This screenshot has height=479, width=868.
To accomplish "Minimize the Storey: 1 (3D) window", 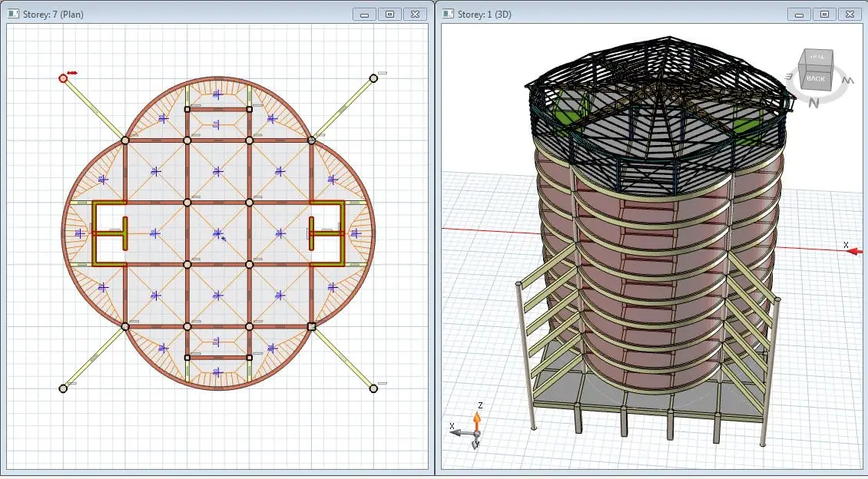I will [799, 14].
